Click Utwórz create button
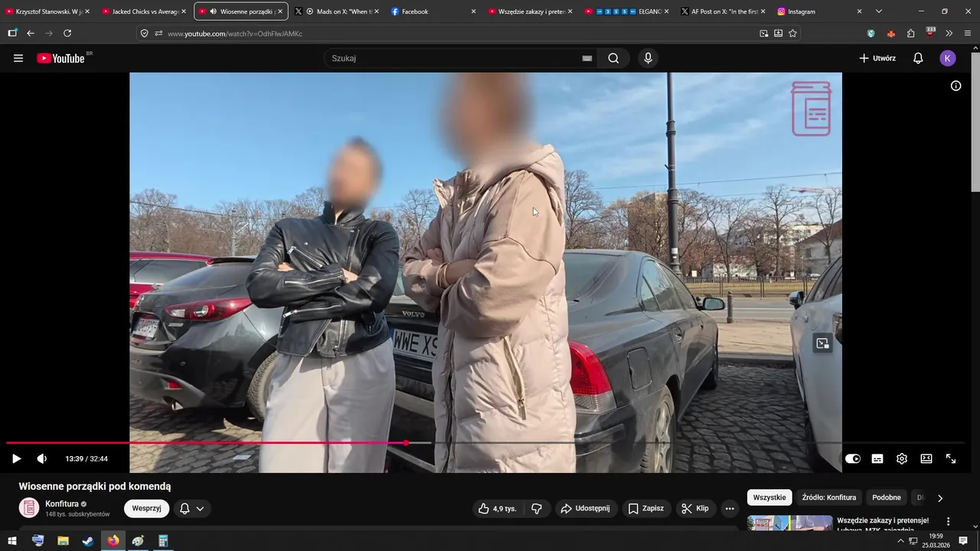 click(877, 58)
